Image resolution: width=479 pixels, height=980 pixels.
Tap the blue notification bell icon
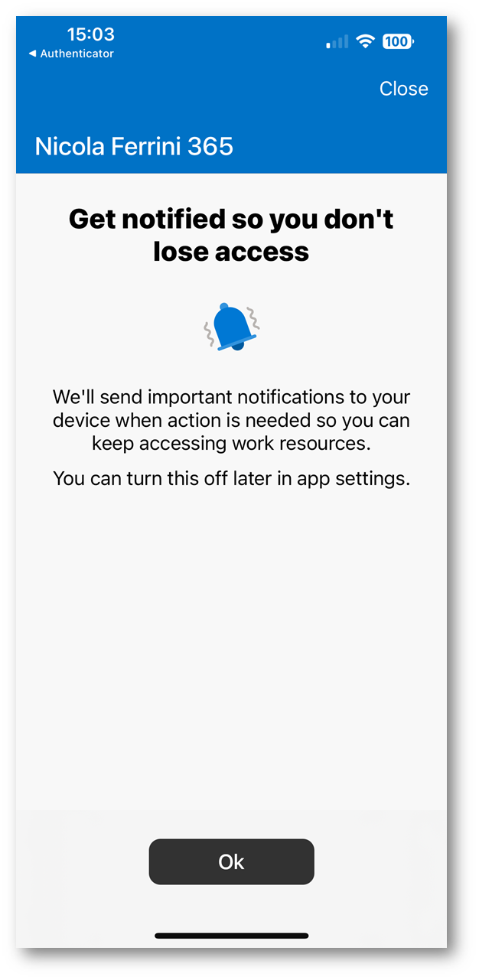tap(232, 327)
